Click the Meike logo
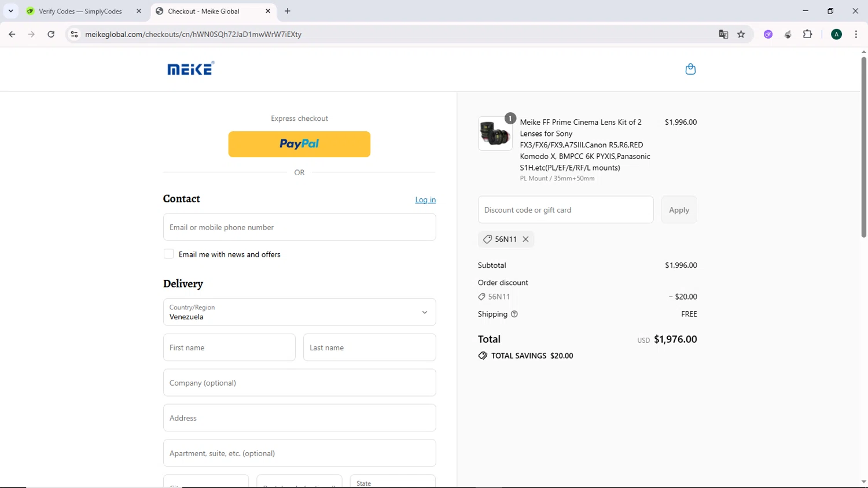The height and width of the screenshot is (488, 868). 191,68
